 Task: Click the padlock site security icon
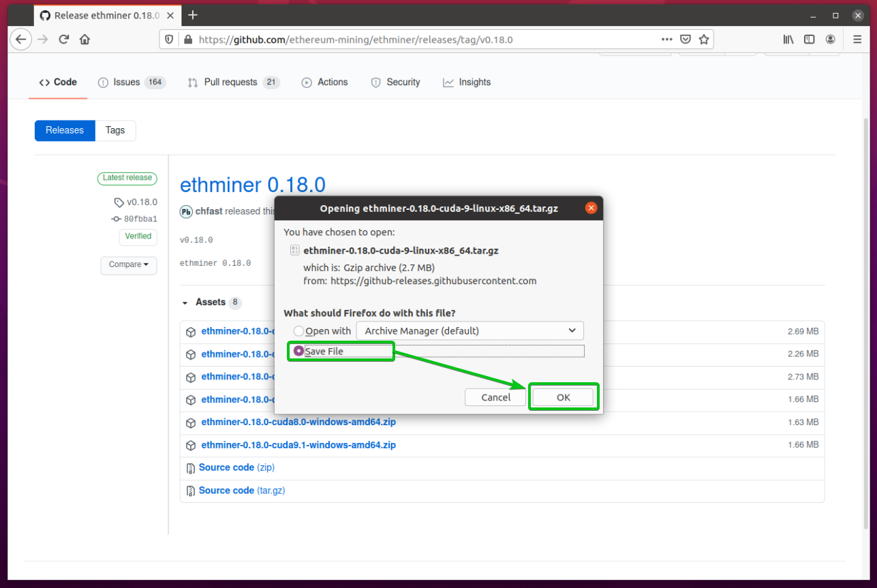pyautogui.click(x=188, y=40)
